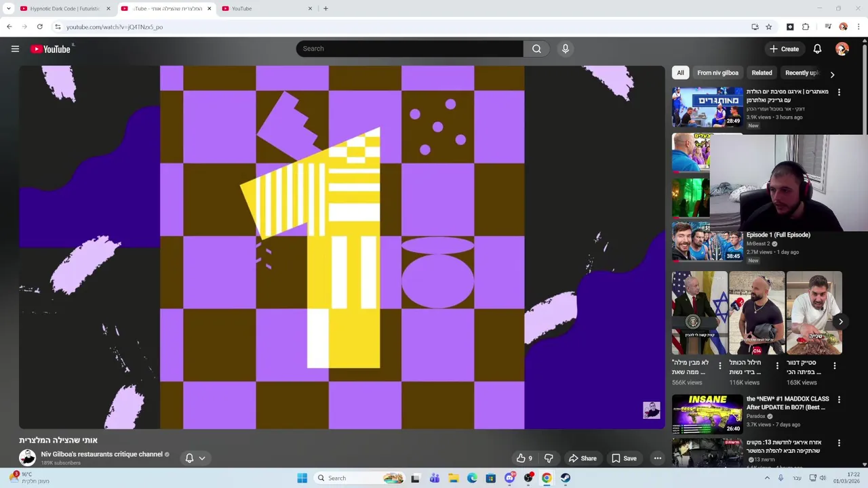868x488 pixels.
Task: Open the MADDOX CLASS INSANE thumbnail
Action: pos(707,413)
